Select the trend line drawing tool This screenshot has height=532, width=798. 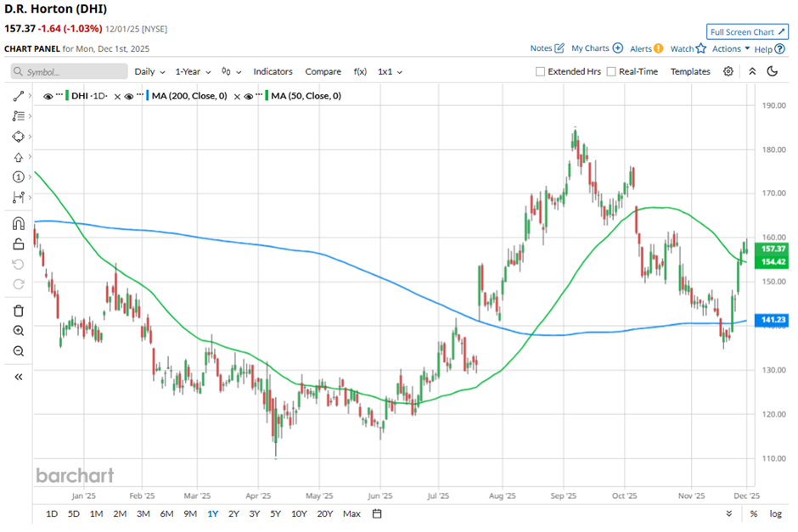click(x=19, y=97)
